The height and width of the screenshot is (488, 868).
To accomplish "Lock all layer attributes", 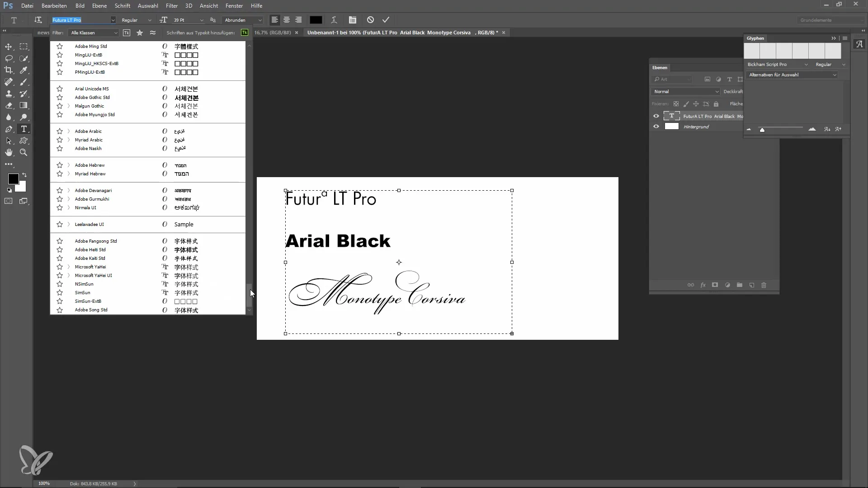I will pyautogui.click(x=716, y=104).
